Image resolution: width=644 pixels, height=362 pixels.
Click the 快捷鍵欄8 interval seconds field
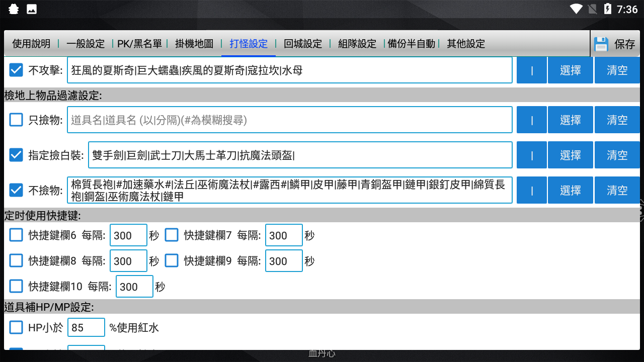point(128,260)
